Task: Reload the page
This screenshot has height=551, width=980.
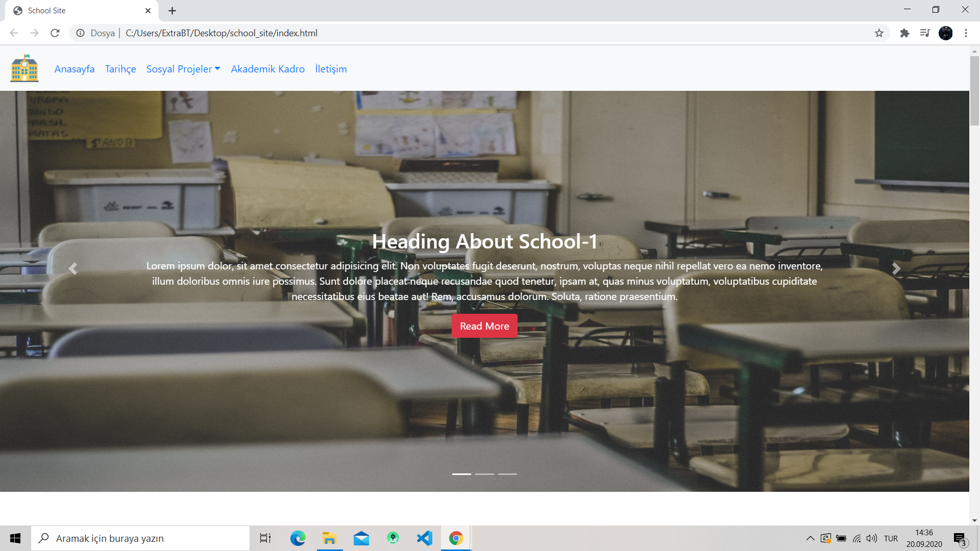Action: (55, 33)
